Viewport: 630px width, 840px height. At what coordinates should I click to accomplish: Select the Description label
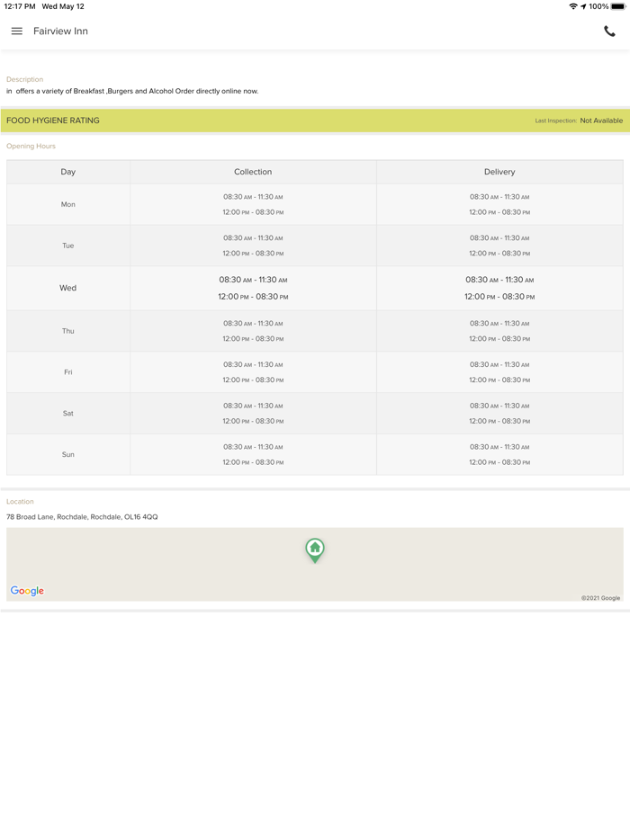click(24, 79)
